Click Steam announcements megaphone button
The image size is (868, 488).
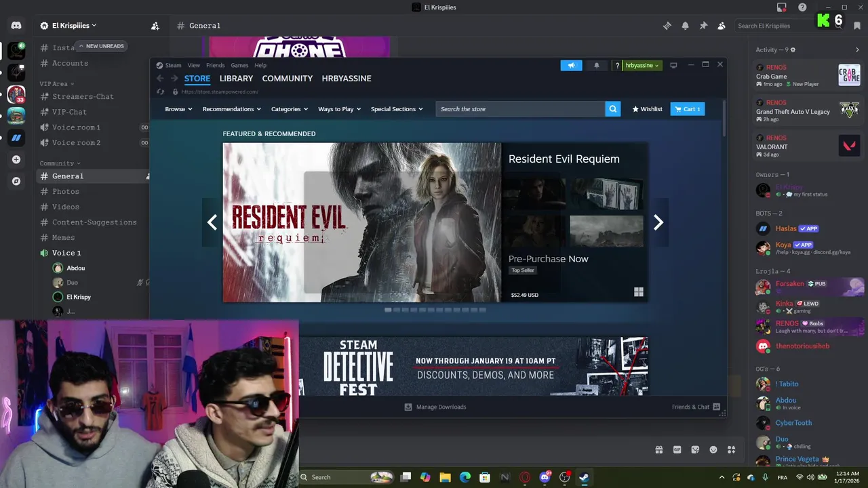571,65
